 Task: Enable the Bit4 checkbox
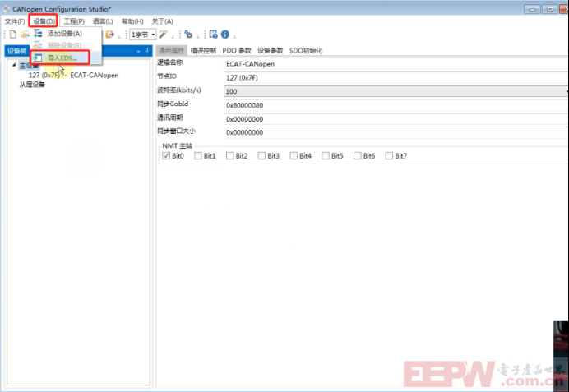[x=294, y=156]
